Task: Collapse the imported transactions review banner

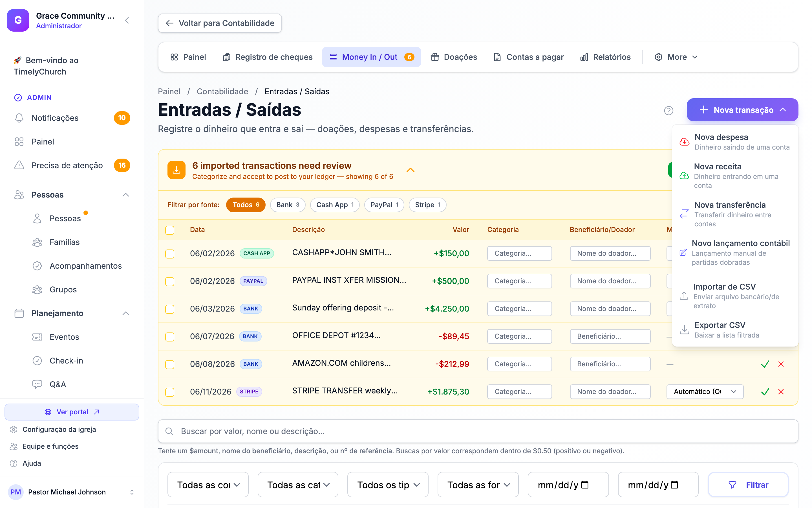Action: coord(410,170)
